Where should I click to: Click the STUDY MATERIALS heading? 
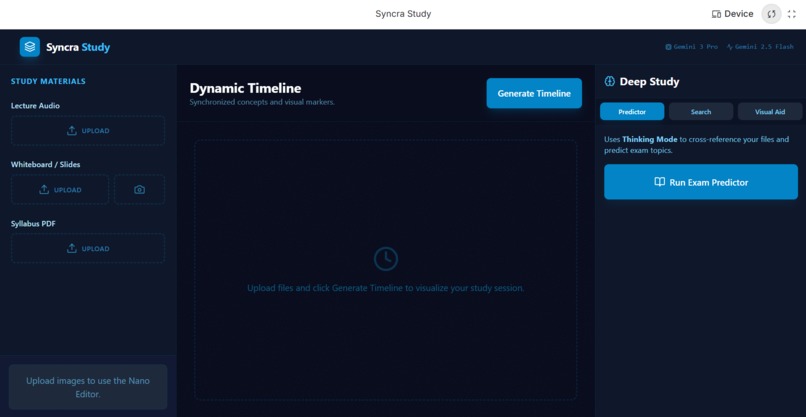point(48,81)
